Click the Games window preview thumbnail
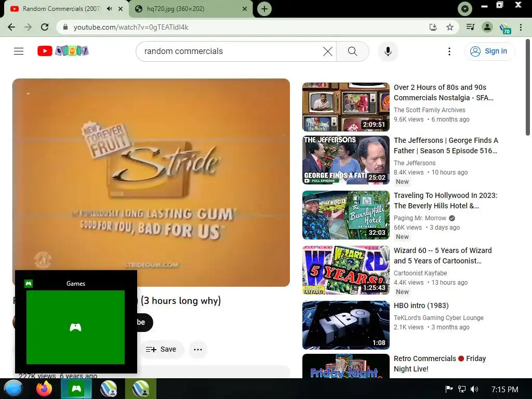Image resolution: width=532 pixels, height=399 pixels. tap(75, 327)
